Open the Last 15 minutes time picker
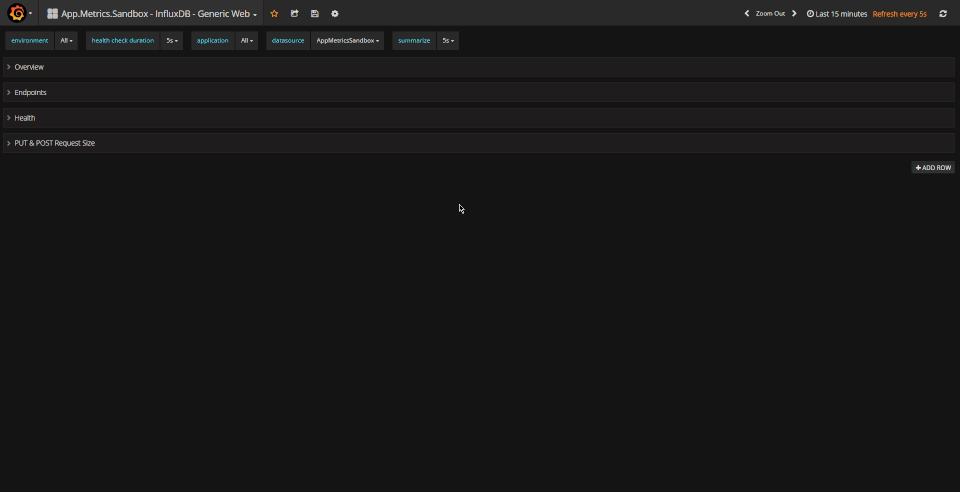This screenshot has width=960, height=492. click(837, 13)
